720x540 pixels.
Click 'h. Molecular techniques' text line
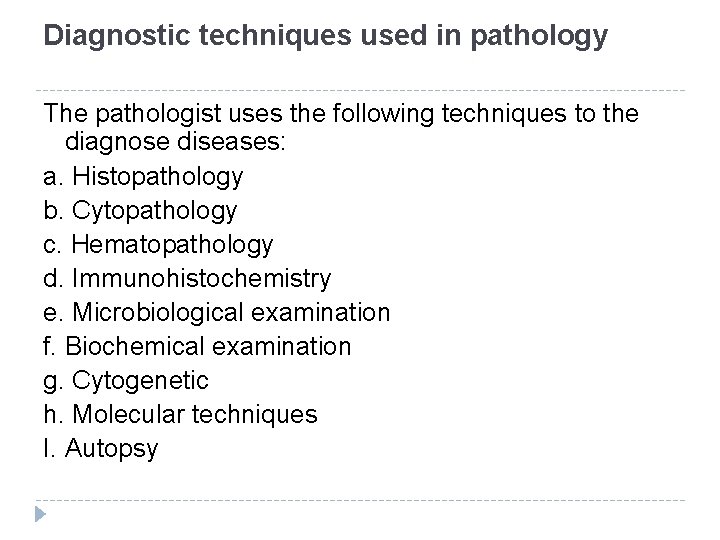click(x=181, y=415)
